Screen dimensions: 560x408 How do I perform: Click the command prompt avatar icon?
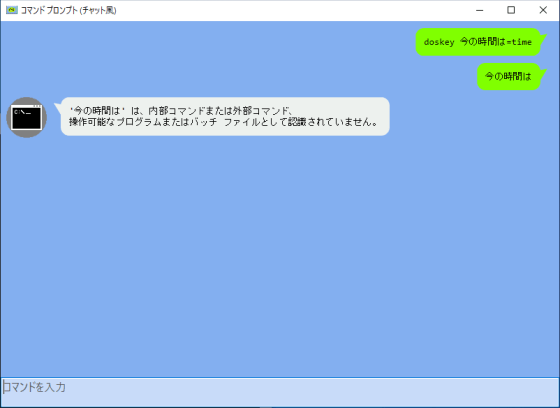26,117
